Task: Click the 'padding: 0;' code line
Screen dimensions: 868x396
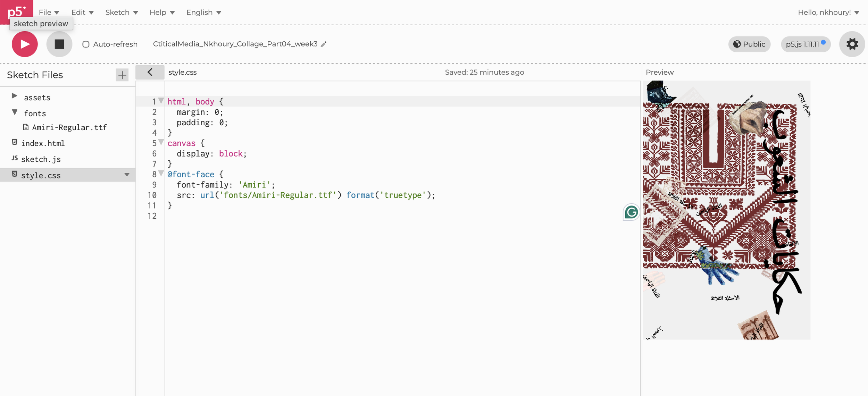Action: point(202,123)
